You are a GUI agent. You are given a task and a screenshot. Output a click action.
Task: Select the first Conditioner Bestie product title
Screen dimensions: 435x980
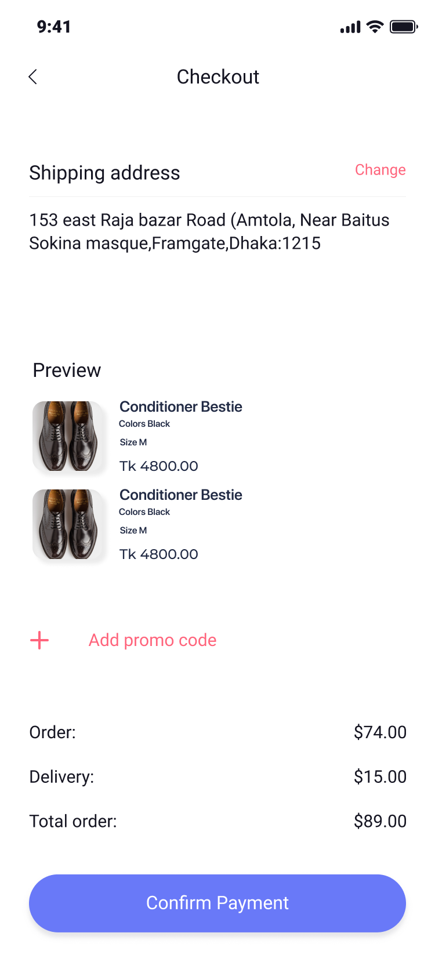(180, 406)
